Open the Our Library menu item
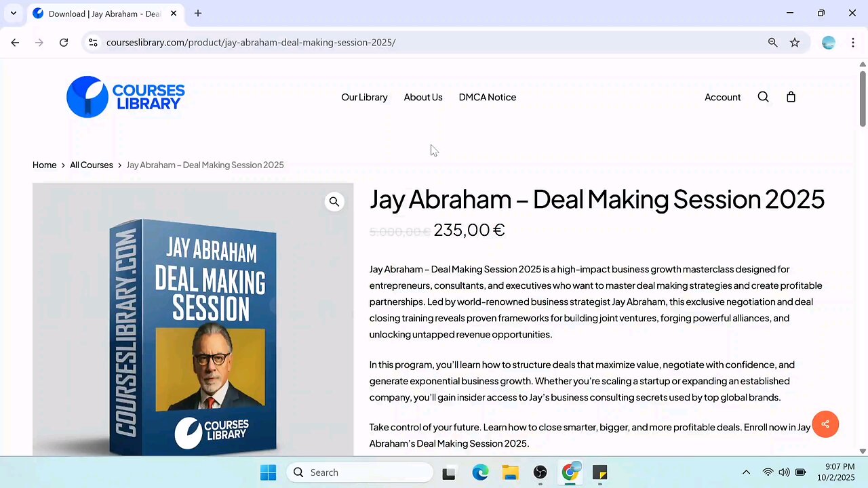Screen dimensions: 868x488 pos(364,97)
